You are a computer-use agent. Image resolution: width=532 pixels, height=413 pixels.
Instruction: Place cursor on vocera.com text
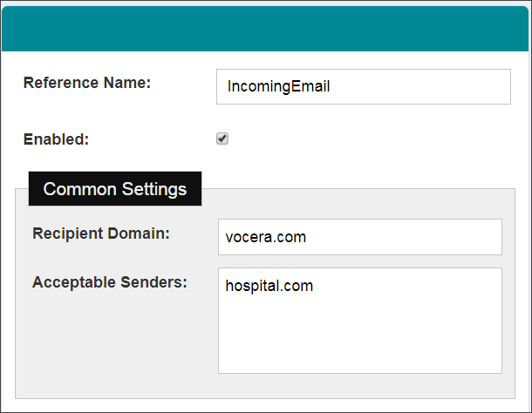(x=265, y=237)
